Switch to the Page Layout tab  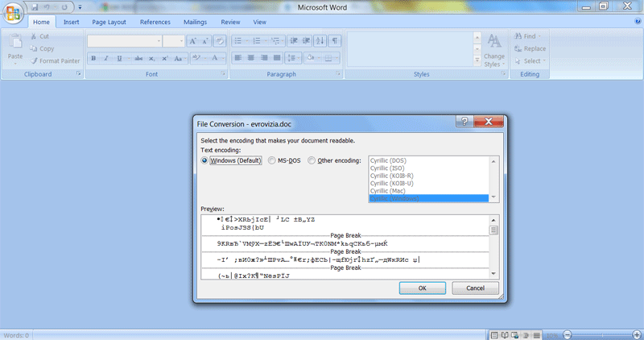point(109,23)
